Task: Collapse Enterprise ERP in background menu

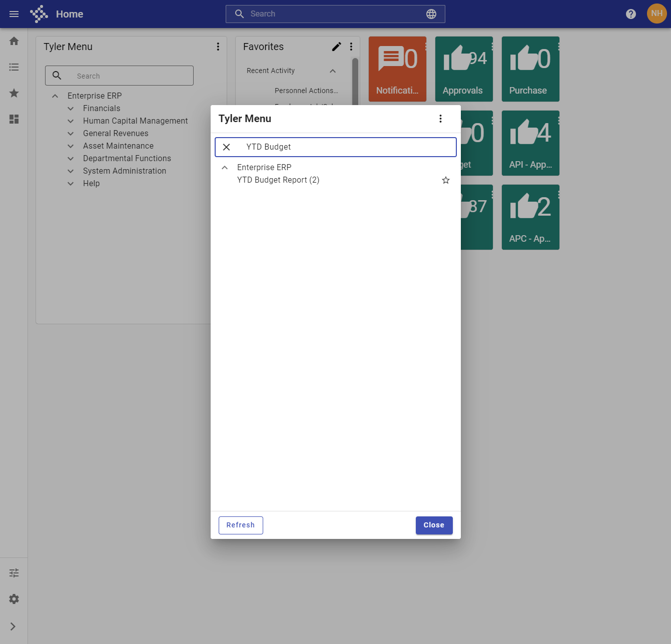Action: pos(55,96)
